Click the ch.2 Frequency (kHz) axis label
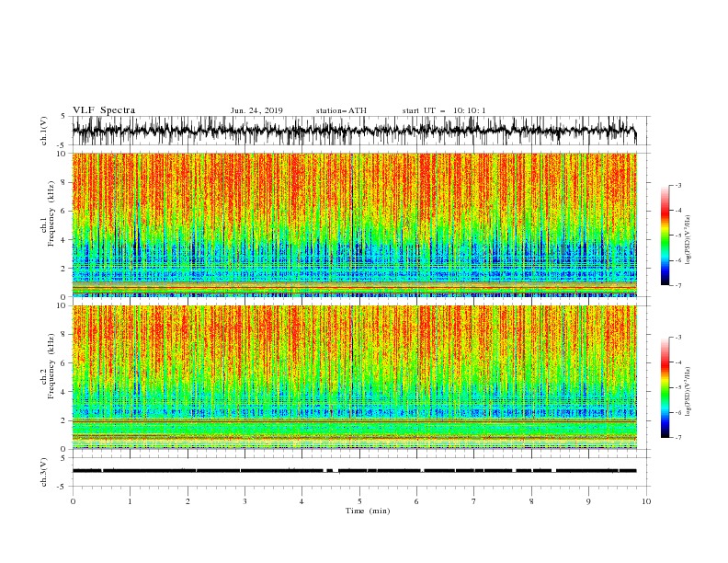This screenshot has height=563, width=728. pyautogui.click(x=48, y=366)
